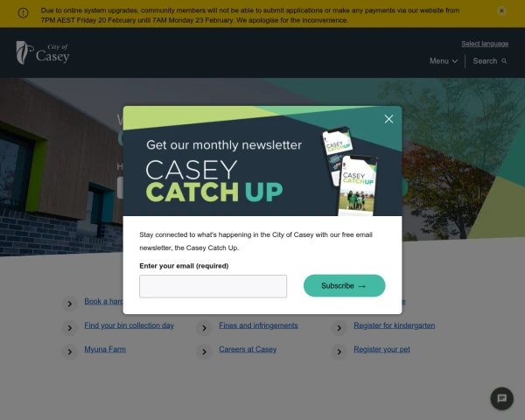525x420 pixels.
Task: Click Casey Catch Up phone mockup image
Action: [x=351, y=171]
